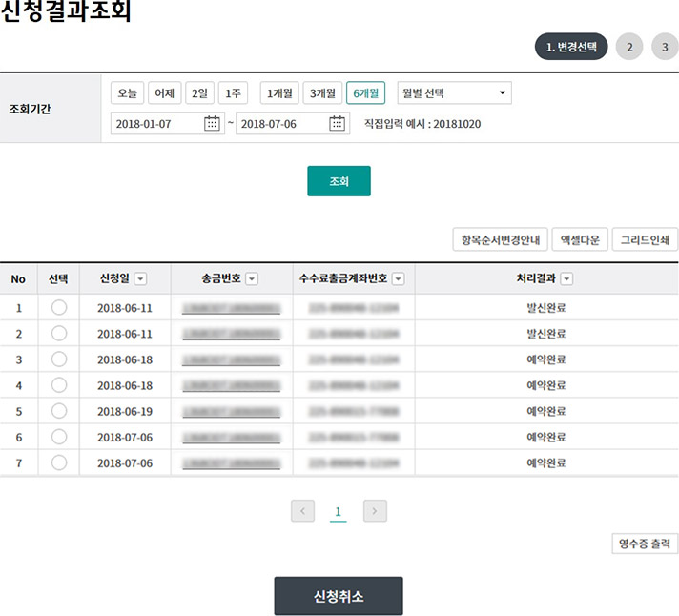
Task: Go to previous page arrow in pagination
Action: click(303, 511)
